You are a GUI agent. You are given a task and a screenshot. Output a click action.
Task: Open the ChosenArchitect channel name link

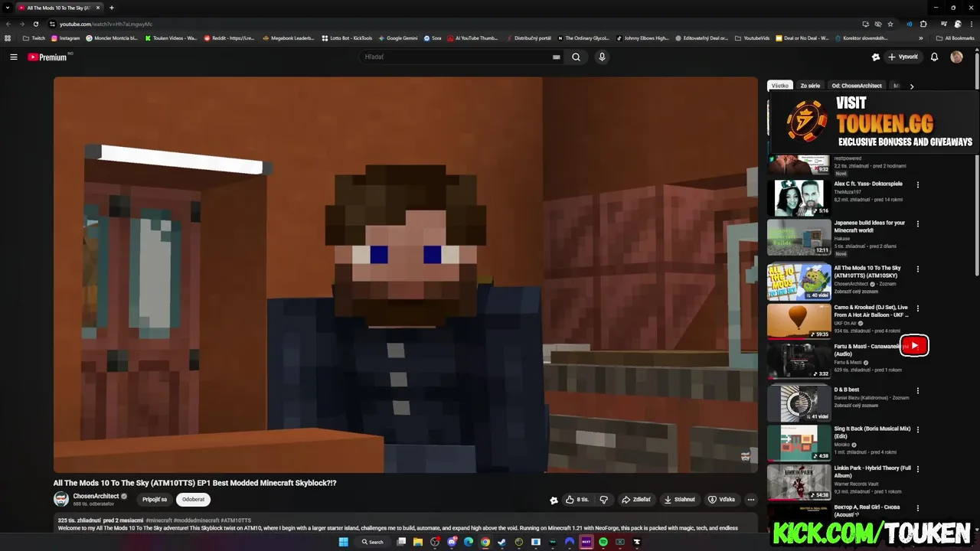tap(96, 496)
